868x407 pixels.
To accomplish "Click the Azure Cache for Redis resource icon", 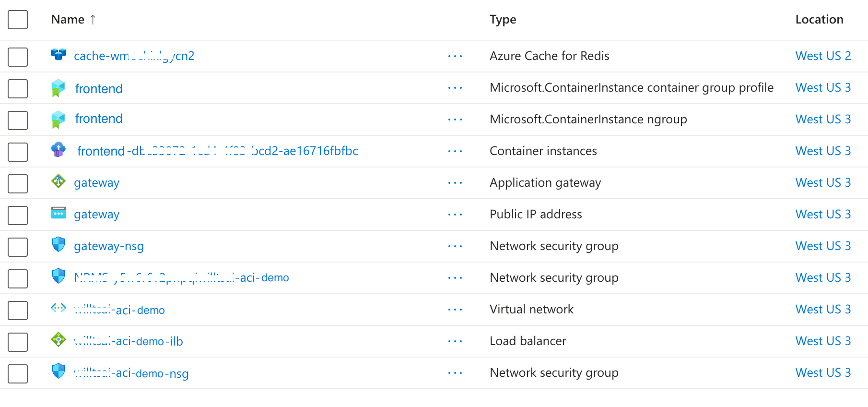I will coord(59,54).
